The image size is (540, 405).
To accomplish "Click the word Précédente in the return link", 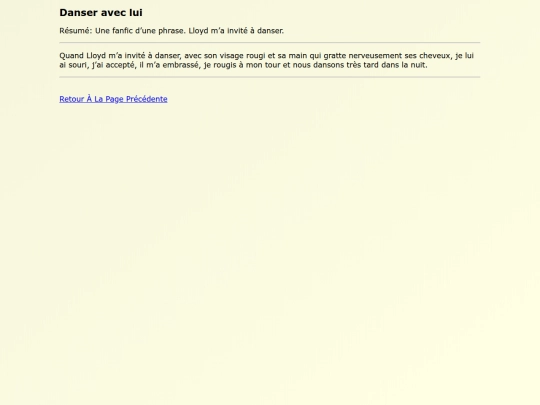I will click(147, 99).
